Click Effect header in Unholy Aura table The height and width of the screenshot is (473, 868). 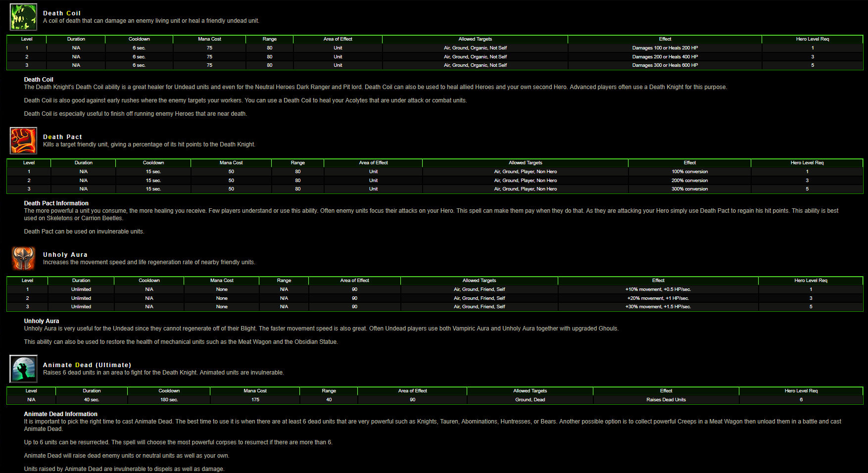[x=658, y=281]
